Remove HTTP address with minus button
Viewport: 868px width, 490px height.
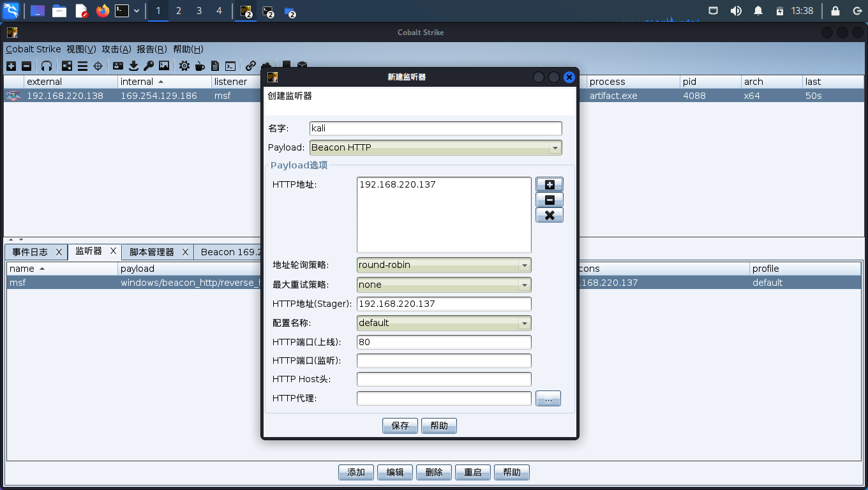coord(550,200)
